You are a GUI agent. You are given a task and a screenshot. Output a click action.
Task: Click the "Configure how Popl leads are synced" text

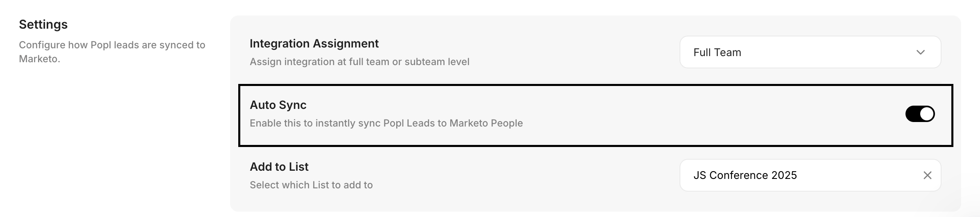pyautogui.click(x=112, y=45)
